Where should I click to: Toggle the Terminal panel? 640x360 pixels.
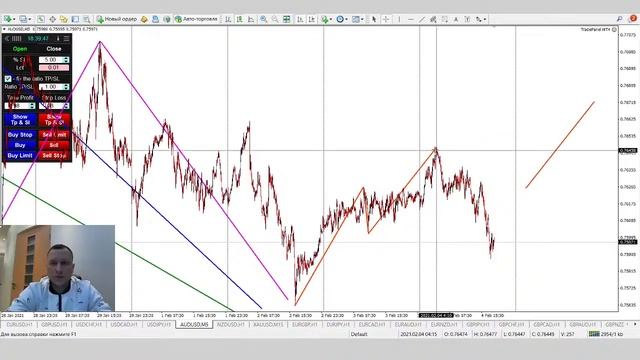coord(75,19)
